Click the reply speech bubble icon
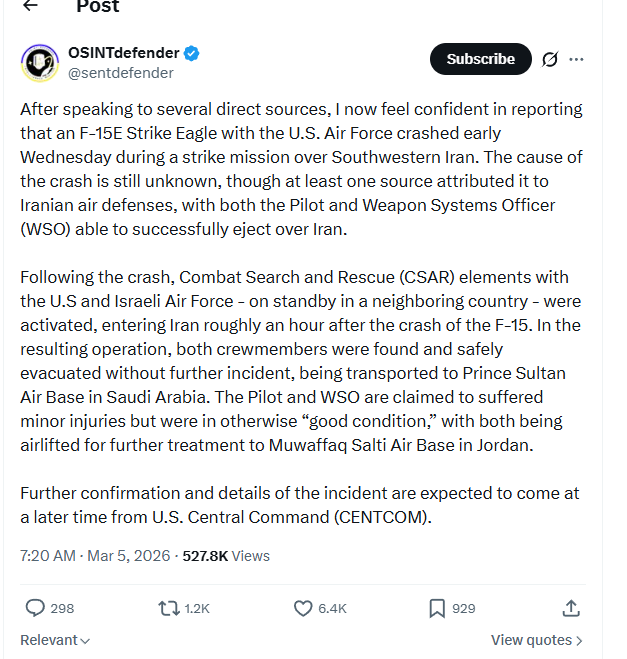The width and height of the screenshot is (627, 659). (x=35, y=608)
